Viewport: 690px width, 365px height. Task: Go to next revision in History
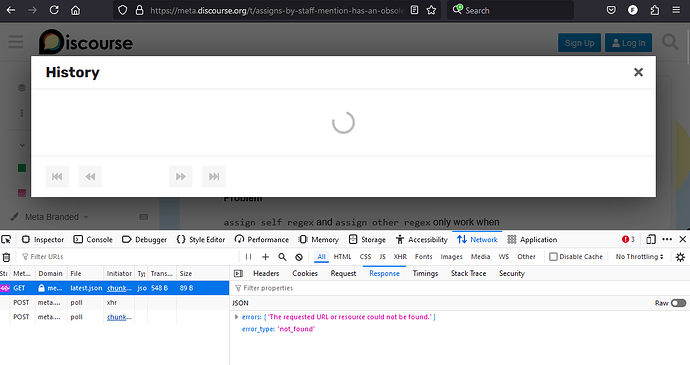tap(181, 177)
